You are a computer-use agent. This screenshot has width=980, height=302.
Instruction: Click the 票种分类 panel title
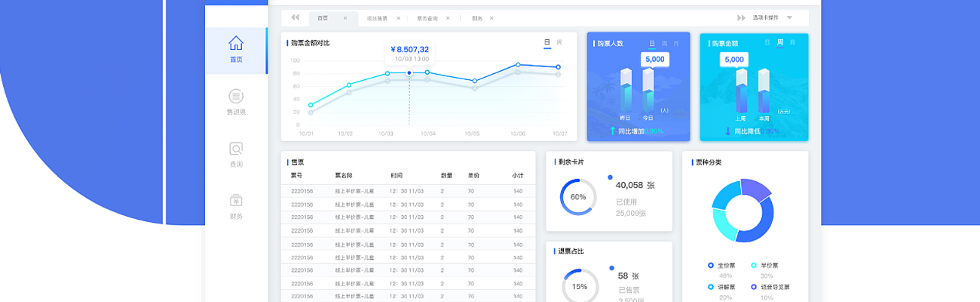coord(709,162)
